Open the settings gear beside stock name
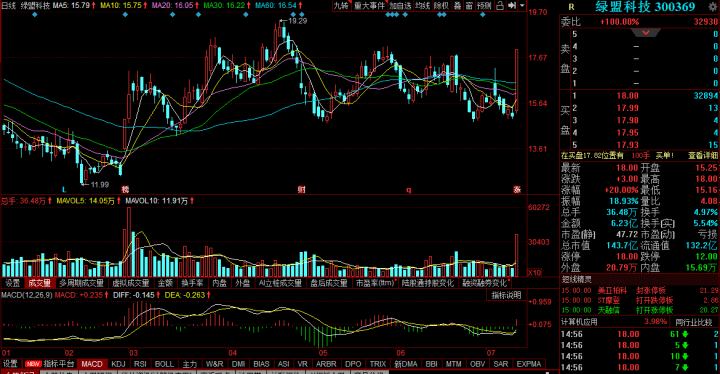The width and height of the screenshot is (720, 374). click(712, 7)
